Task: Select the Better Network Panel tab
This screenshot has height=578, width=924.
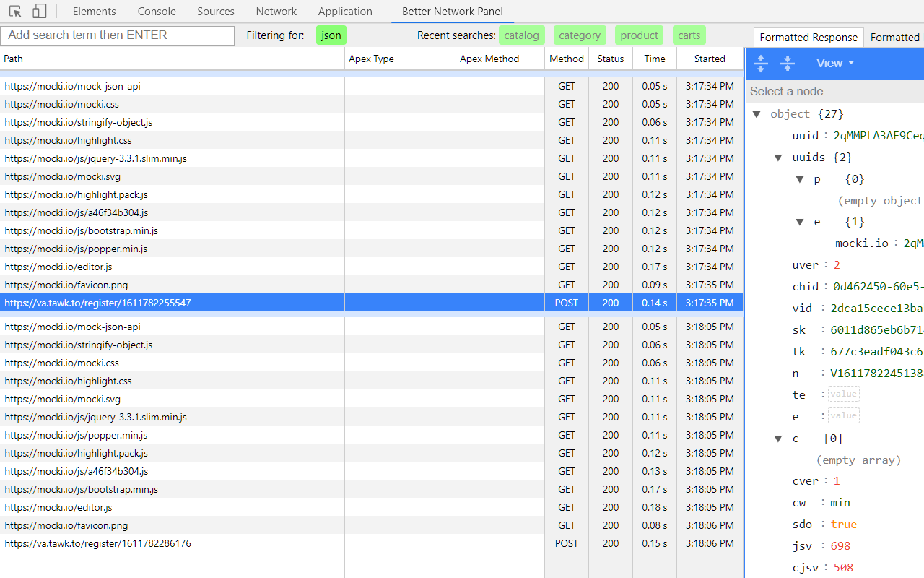Action: pos(453,12)
